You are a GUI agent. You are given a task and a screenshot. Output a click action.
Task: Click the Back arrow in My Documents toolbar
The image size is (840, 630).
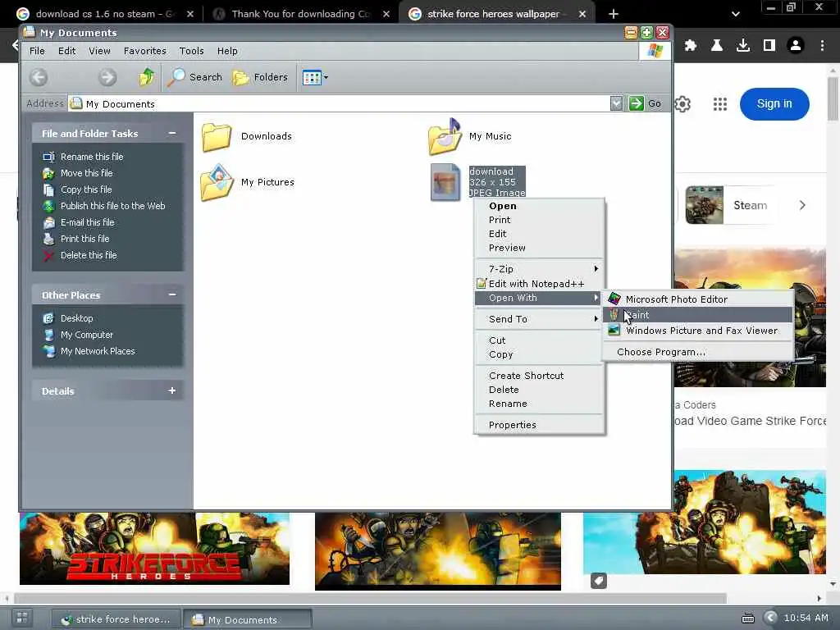pos(39,77)
